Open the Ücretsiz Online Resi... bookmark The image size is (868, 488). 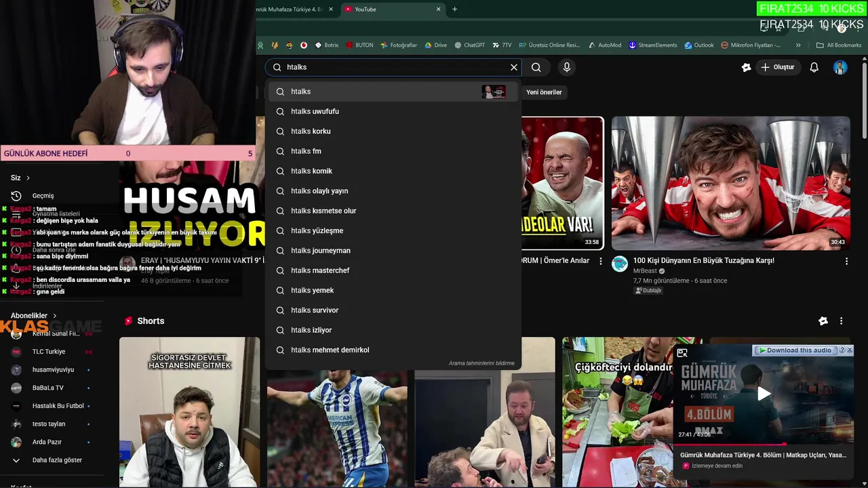point(549,45)
